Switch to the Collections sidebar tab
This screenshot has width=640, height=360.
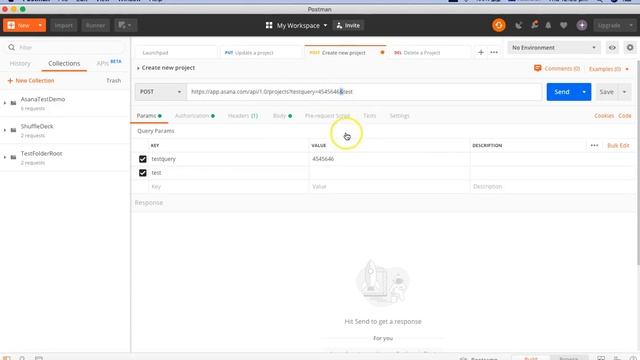point(64,64)
